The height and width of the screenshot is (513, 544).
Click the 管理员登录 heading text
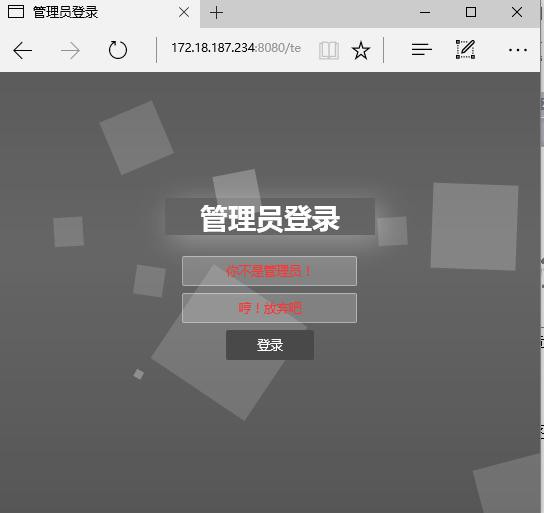[x=270, y=218]
